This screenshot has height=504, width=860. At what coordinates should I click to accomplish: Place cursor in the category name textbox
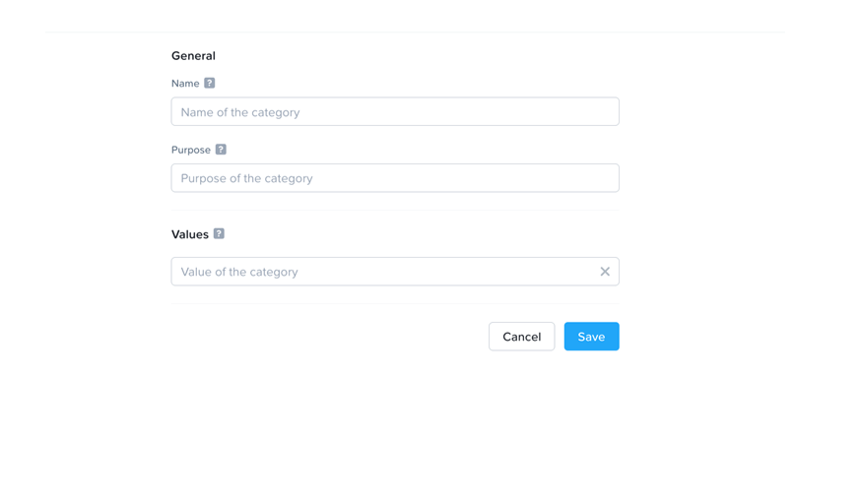tap(394, 112)
